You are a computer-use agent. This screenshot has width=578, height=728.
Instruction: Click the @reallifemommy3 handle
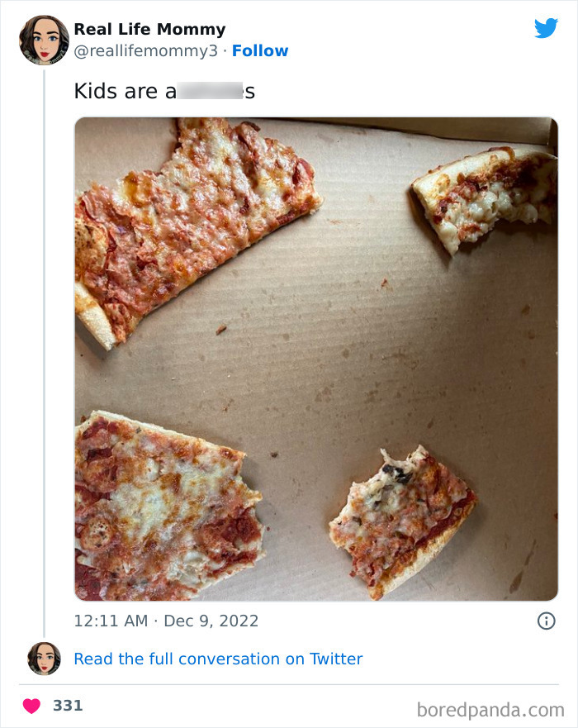145,50
